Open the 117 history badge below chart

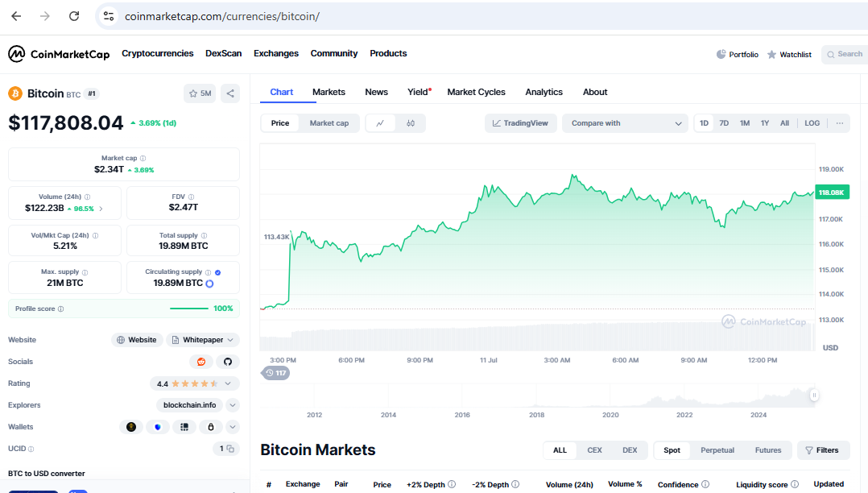pyautogui.click(x=275, y=373)
